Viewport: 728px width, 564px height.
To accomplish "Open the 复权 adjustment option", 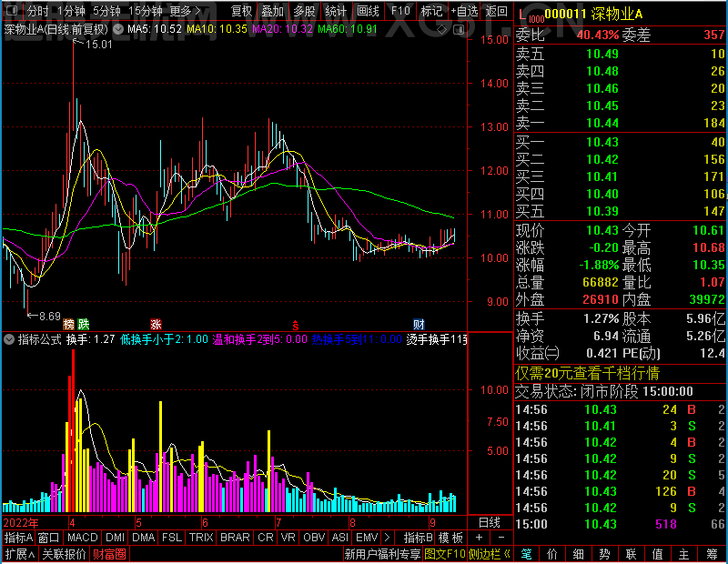I will tap(241, 11).
